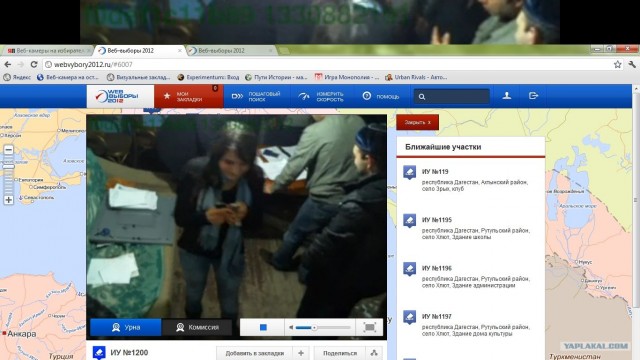640x360 pixels.
Task: Open Пошаговый поиск in the header
Action: (256, 96)
